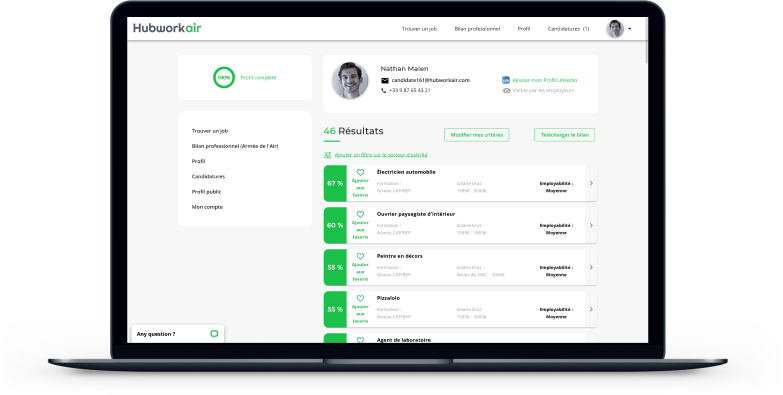783x395 pixels.
Task: Select Profil public in the sidebar
Action: tap(206, 192)
